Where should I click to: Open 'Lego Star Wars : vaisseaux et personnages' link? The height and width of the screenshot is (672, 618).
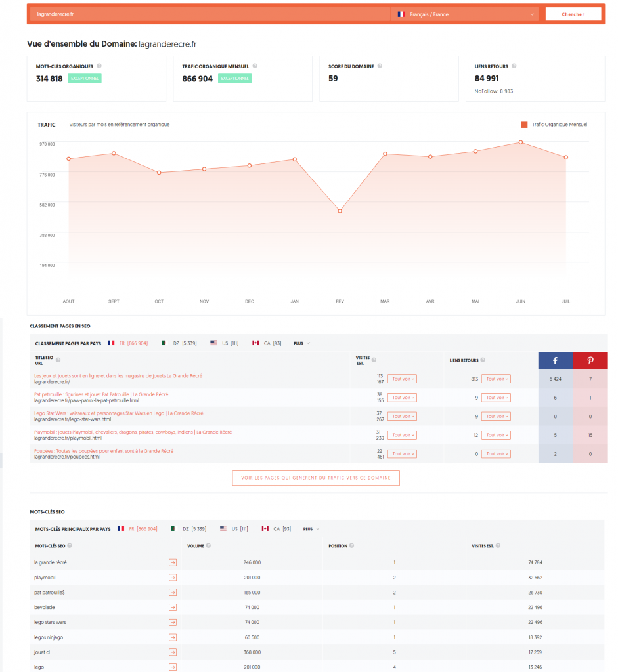tap(119, 413)
